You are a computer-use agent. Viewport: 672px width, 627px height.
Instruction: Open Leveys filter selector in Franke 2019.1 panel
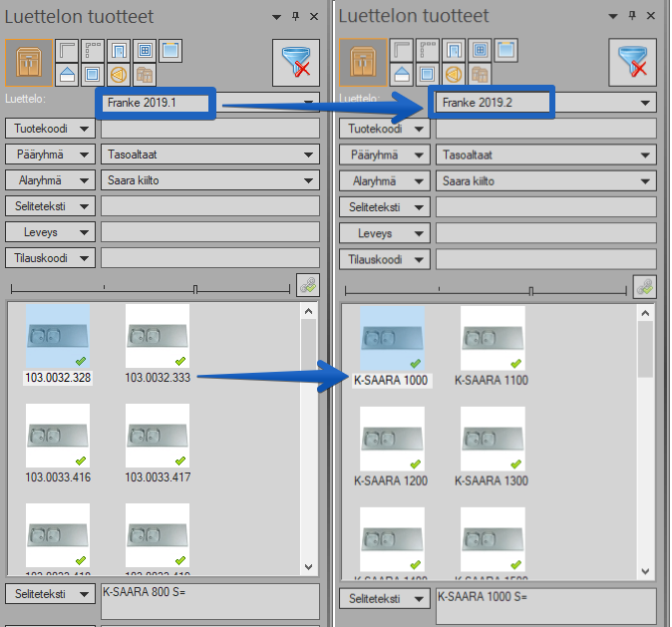pos(50,232)
